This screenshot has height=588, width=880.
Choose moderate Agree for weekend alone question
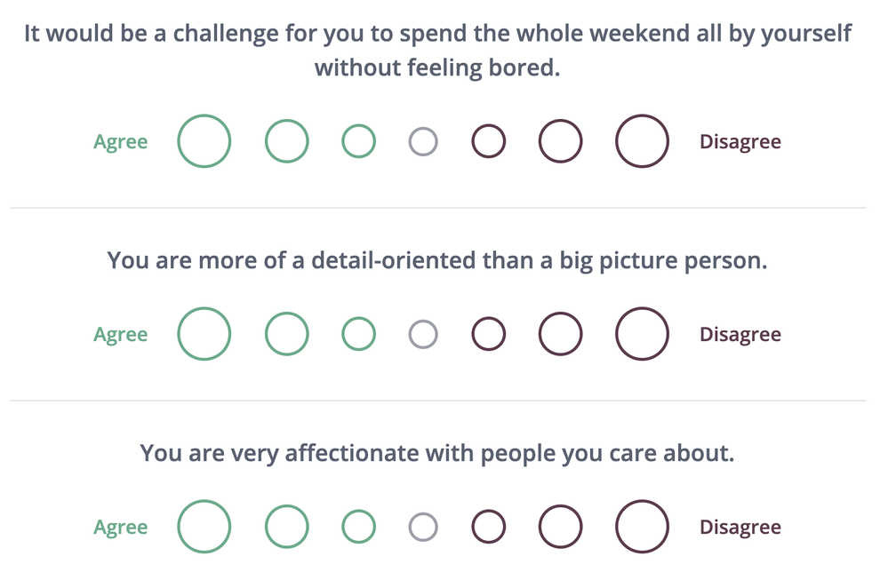(x=287, y=141)
